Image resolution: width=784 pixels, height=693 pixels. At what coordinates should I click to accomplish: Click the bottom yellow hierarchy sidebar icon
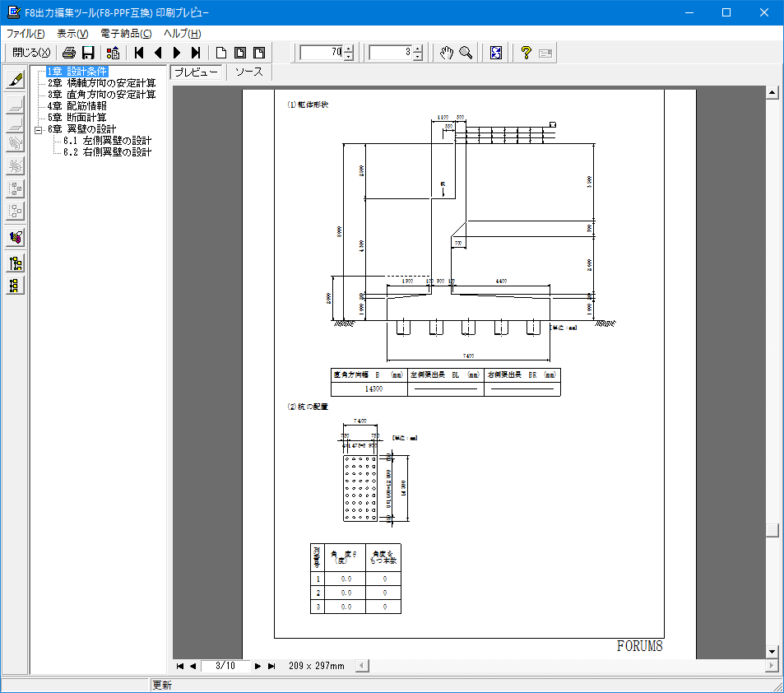tap(16, 286)
